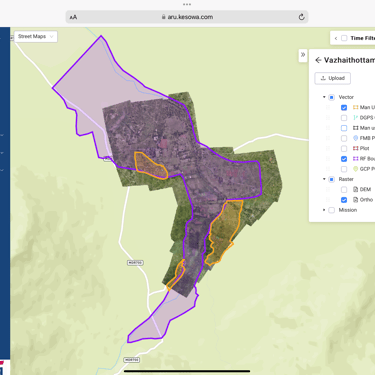The width and height of the screenshot is (375, 375).
Task: Click the GCP points pin icon
Action: point(356,169)
